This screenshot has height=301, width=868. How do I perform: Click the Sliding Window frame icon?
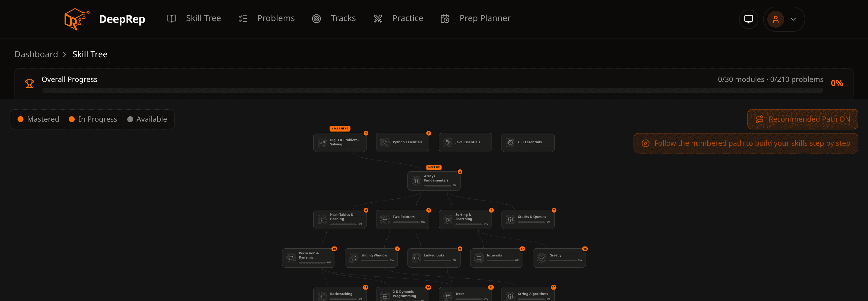point(354,258)
